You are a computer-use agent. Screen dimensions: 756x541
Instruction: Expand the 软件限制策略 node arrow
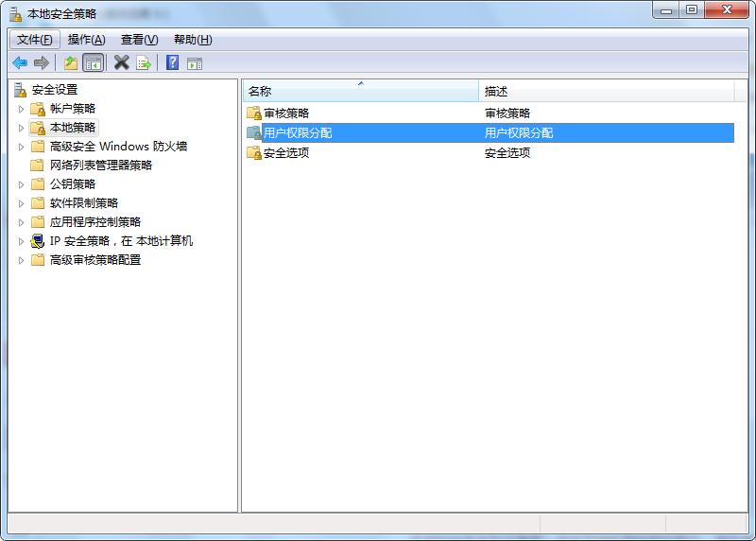21,203
